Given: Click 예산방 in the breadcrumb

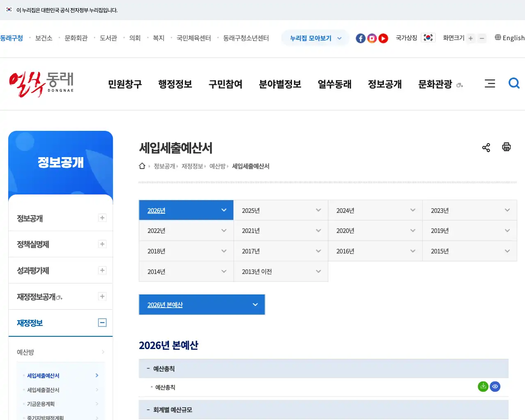Looking at the screenshot, I should [217, 166].
